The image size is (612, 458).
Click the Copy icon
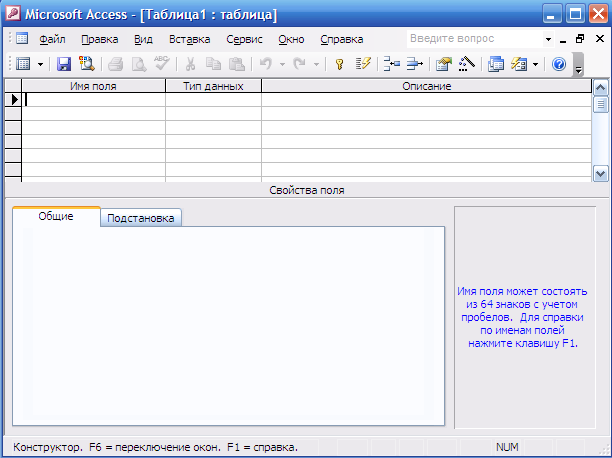click(x=213, y=64)
